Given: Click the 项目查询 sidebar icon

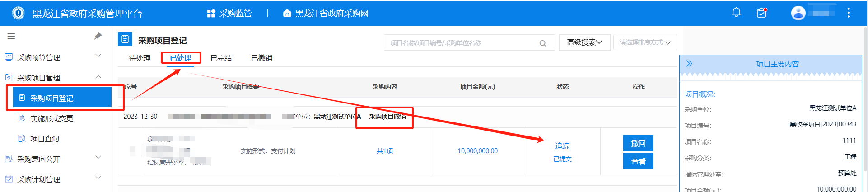Looking at the screenshot, I should (22, 138).
